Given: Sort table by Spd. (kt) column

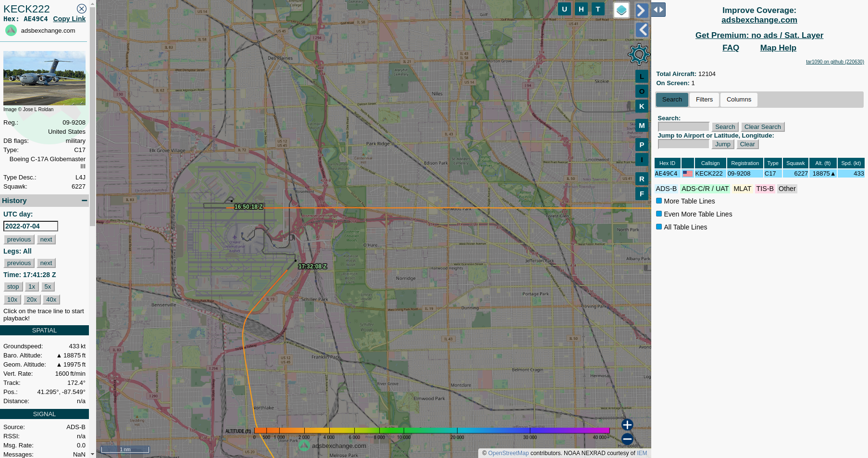Looking at the screenshot, I should coord(851,163).
